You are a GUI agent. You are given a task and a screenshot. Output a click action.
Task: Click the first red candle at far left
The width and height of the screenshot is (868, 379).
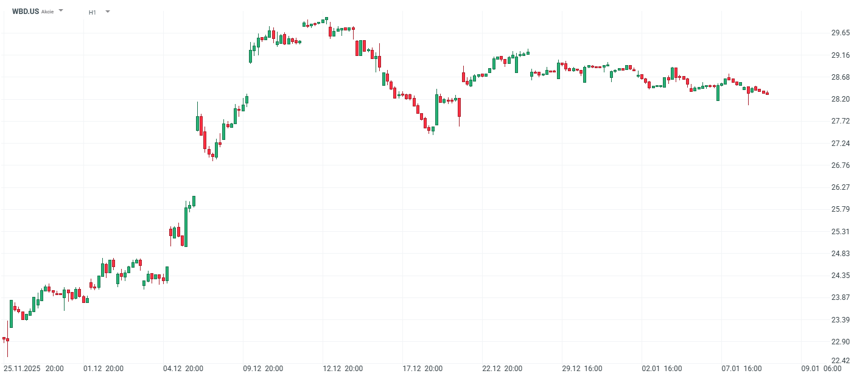4,338
